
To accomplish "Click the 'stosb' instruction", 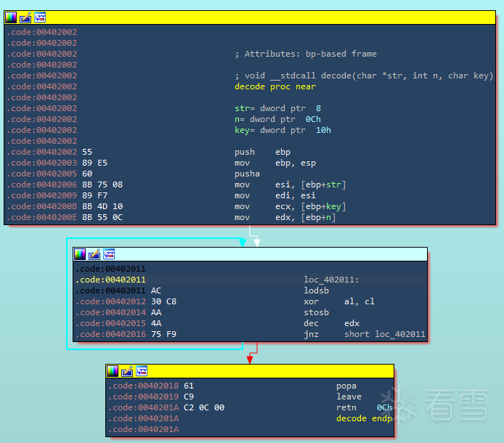I will click(x=317, y=312).
